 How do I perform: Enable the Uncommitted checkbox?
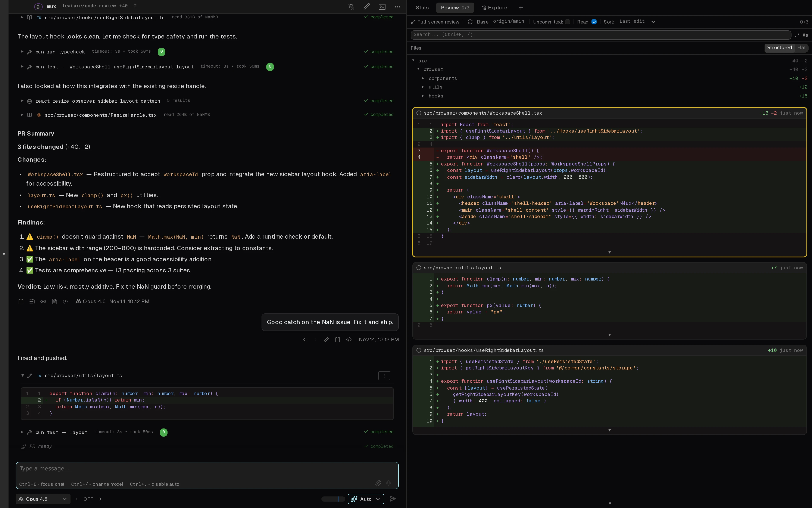(x=568, y=22)
